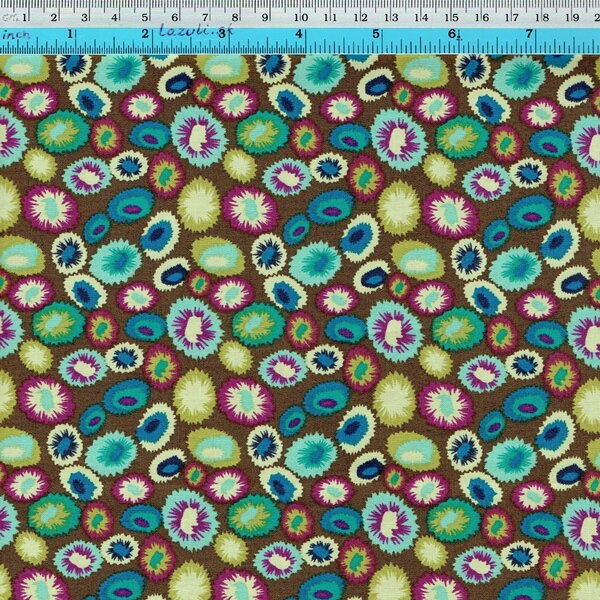This screenshot has height=600, width=600.
Task: Click the "inch" label on the blue ruler
Action: (16, 35)
